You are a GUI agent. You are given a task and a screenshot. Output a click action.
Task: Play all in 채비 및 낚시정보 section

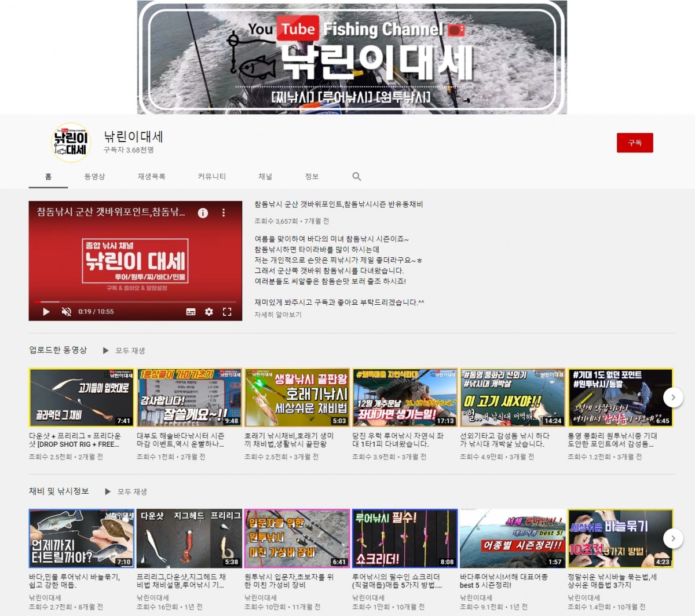tap(126, 491)
